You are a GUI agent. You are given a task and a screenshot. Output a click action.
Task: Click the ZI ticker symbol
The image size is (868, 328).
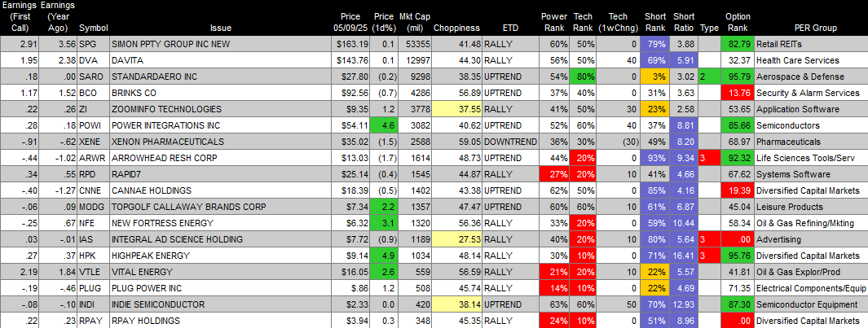[x=93, y=110]
